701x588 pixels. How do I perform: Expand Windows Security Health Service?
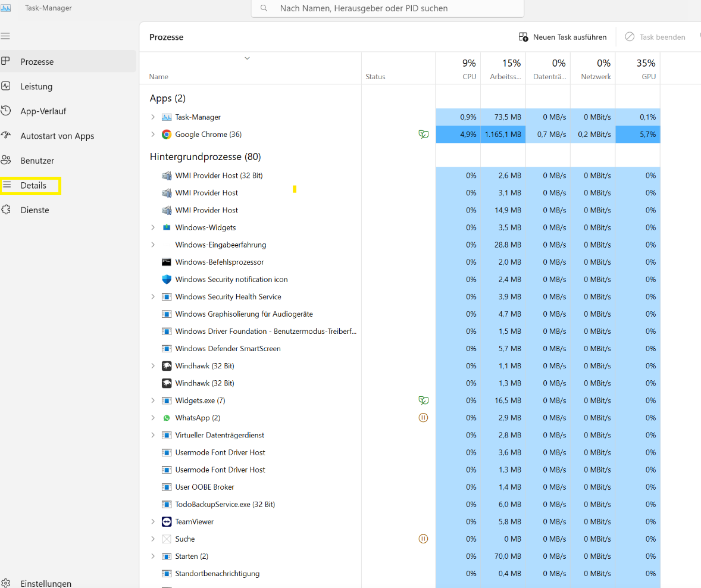pyautogui.click(x=153, y=296)
